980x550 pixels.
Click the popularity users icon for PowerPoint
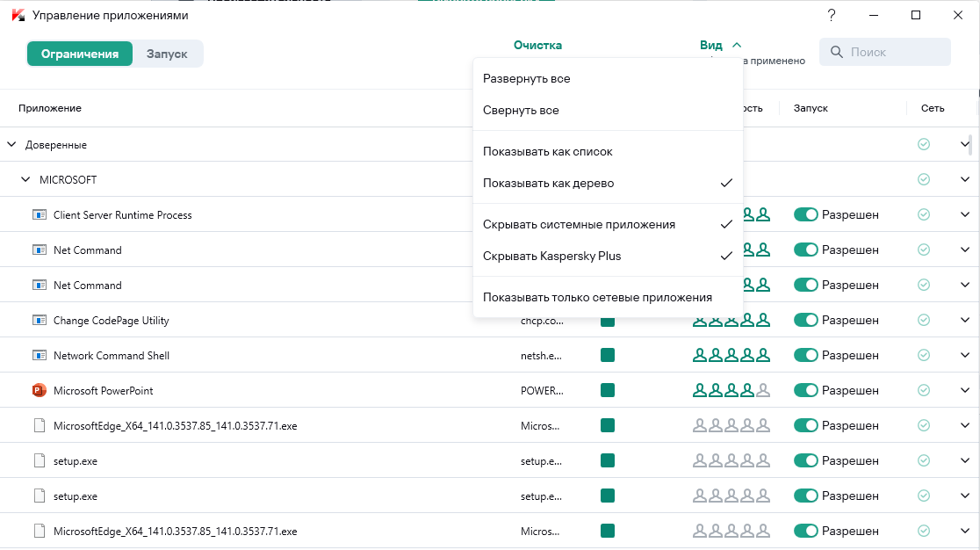click(731, 391)
